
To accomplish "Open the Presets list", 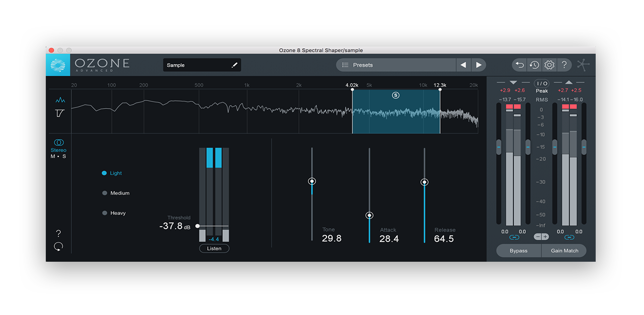I will click(395, 65).
